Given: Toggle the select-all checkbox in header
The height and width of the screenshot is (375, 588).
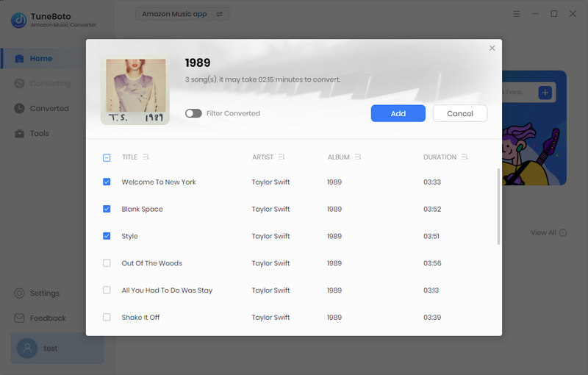Looking at the screenshot, I should point(107,157).
